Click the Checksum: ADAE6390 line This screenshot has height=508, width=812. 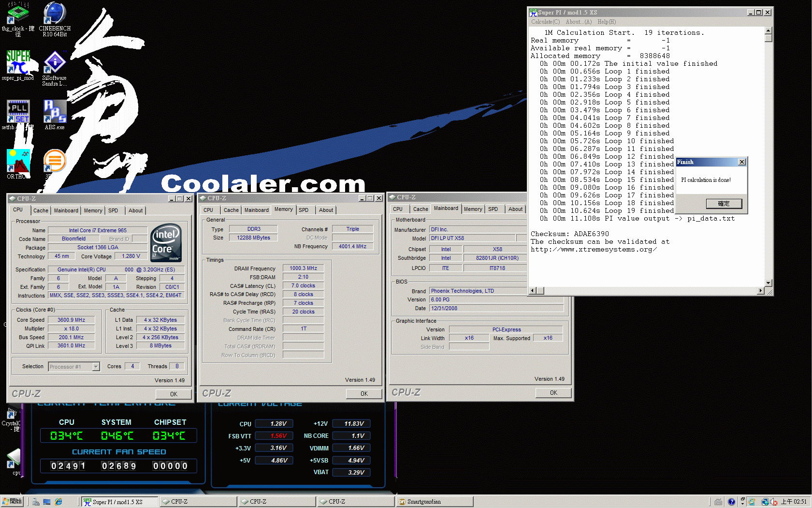tap(570, 234)
